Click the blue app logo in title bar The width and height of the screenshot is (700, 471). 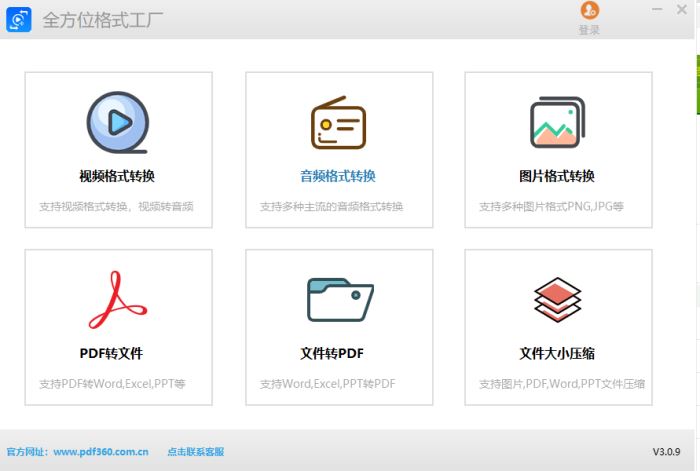[x=19, y=20]
